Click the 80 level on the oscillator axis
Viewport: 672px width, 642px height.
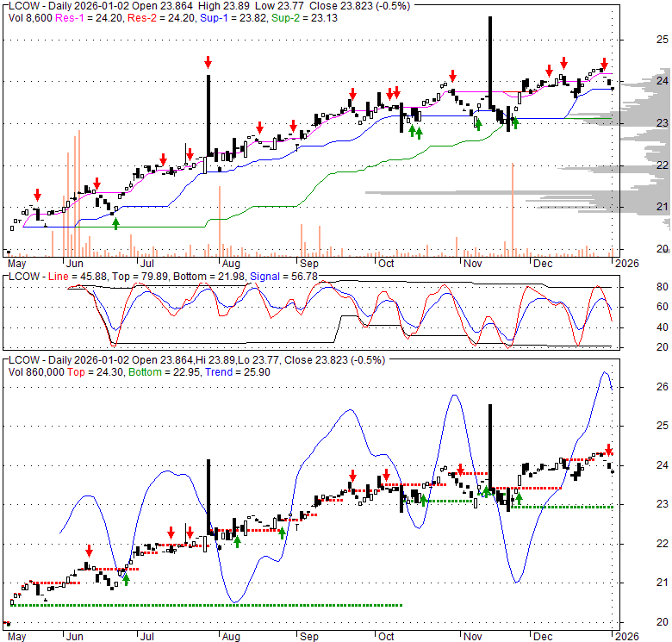[x=638, y=287]
